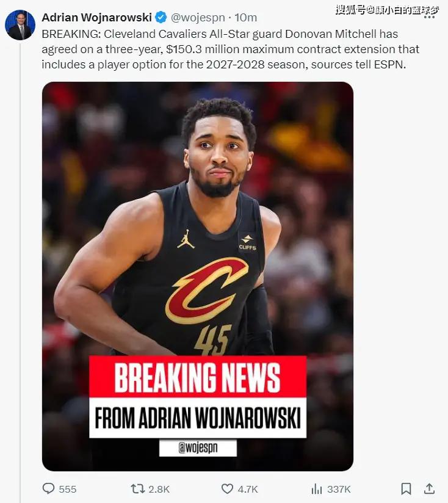Click the 4.7K likes count
The width and height of the screenshot is (448, 503).
[x=248, y=489]
